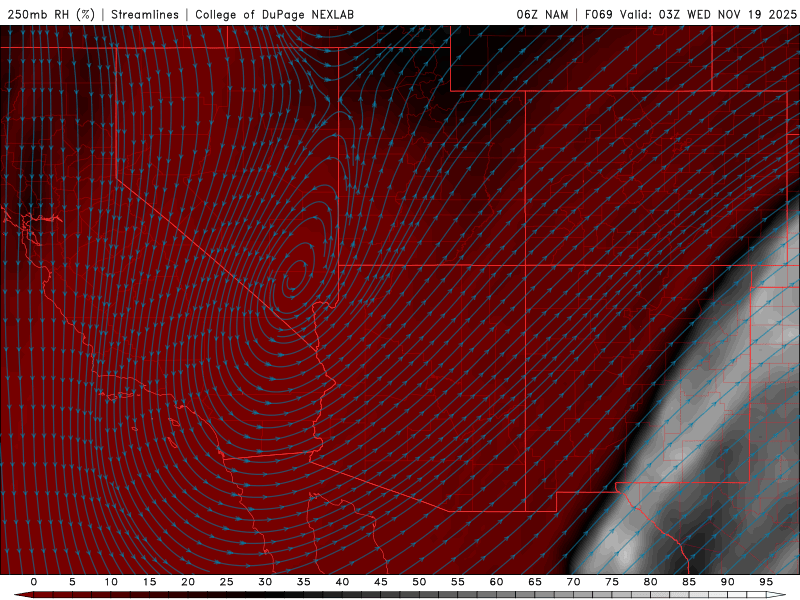Screen dimensions: 800x600
Task: Select the 'College of DuPage NEXLAB' text
Action: click(x=274, y=14)
